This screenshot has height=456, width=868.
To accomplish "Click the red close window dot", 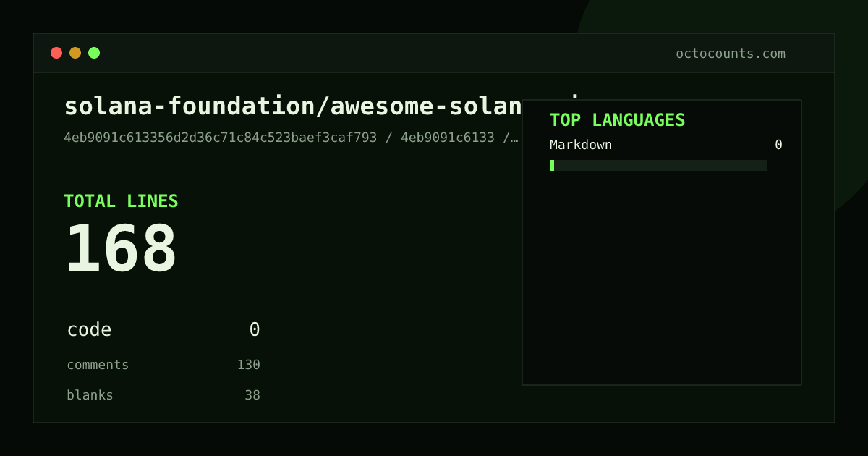I will click(x=56, y=53).
